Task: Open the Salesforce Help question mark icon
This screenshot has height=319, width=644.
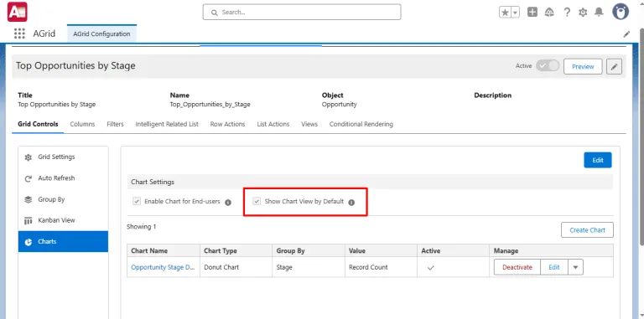Action: [567, 13]
